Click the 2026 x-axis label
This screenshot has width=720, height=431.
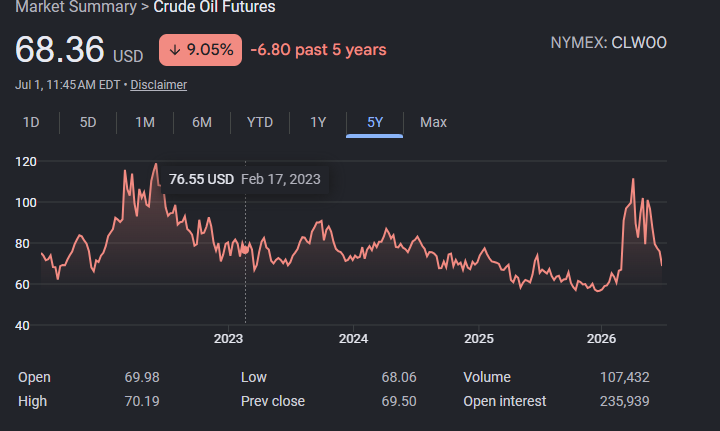click(602, 339)
